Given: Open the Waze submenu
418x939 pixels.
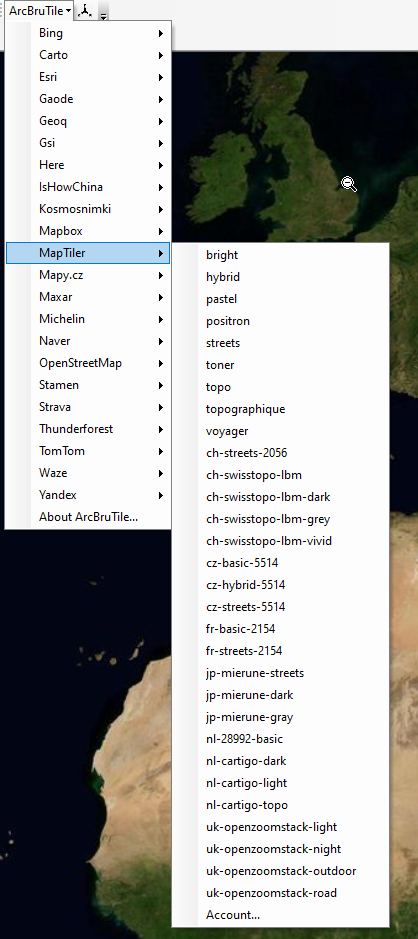Looking at the screenshot, I should (x=88, y=473).
